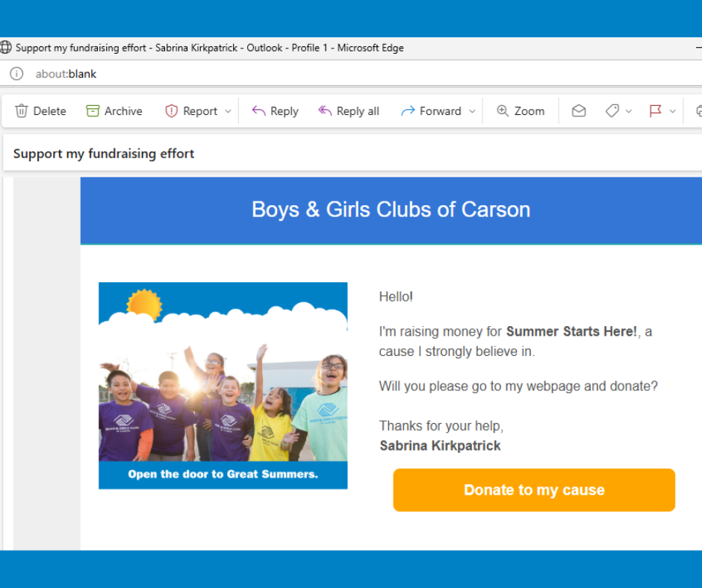Click the name Sabrina Kirkpatrick in the email
Image resolution: width=702 pixels, height=588 pixels.
tap(440, 445)
